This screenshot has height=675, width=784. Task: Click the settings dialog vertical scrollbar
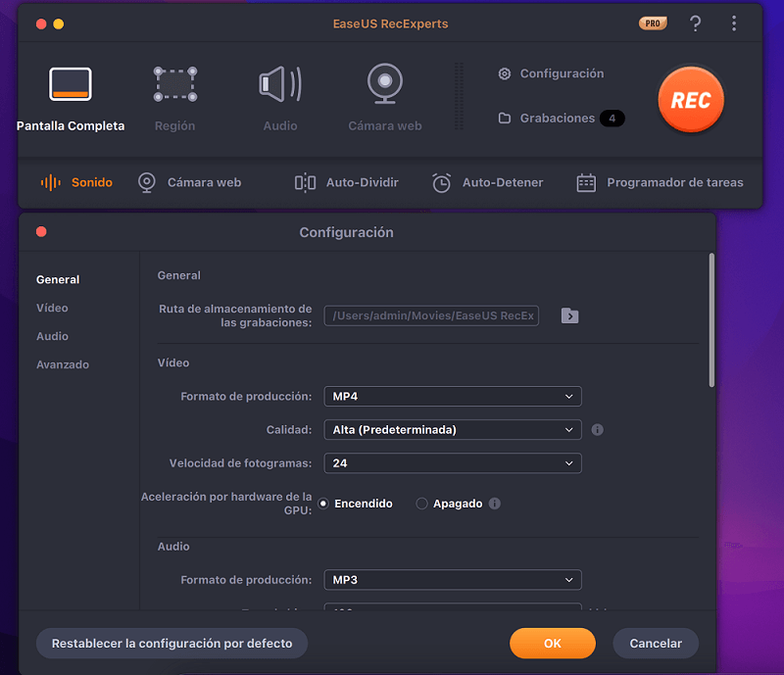pos(711,320)
